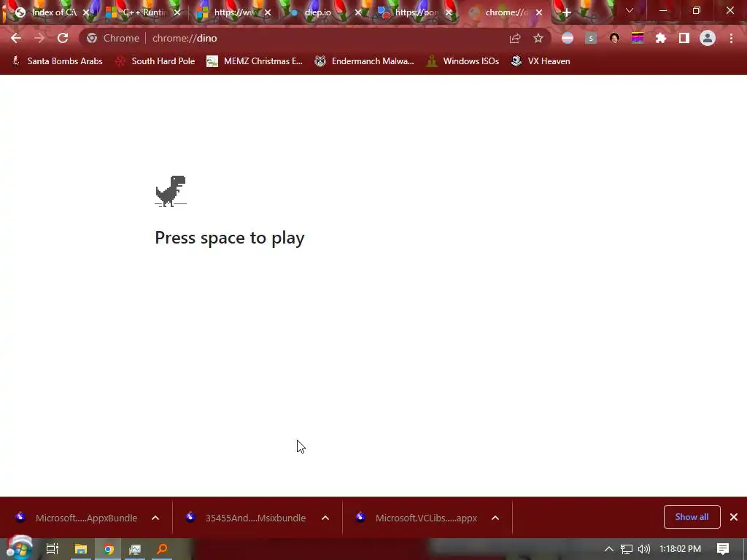Screen dimensions: 747x560
Task: Click the forward navigation arrow
Action: [39, 38]
